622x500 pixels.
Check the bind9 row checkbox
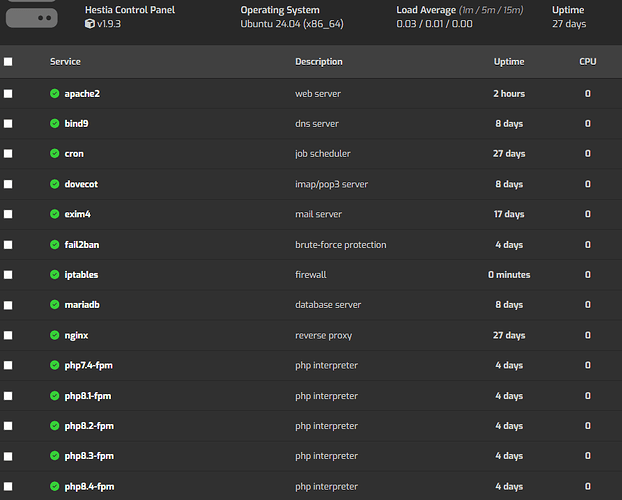pos(8,124)
